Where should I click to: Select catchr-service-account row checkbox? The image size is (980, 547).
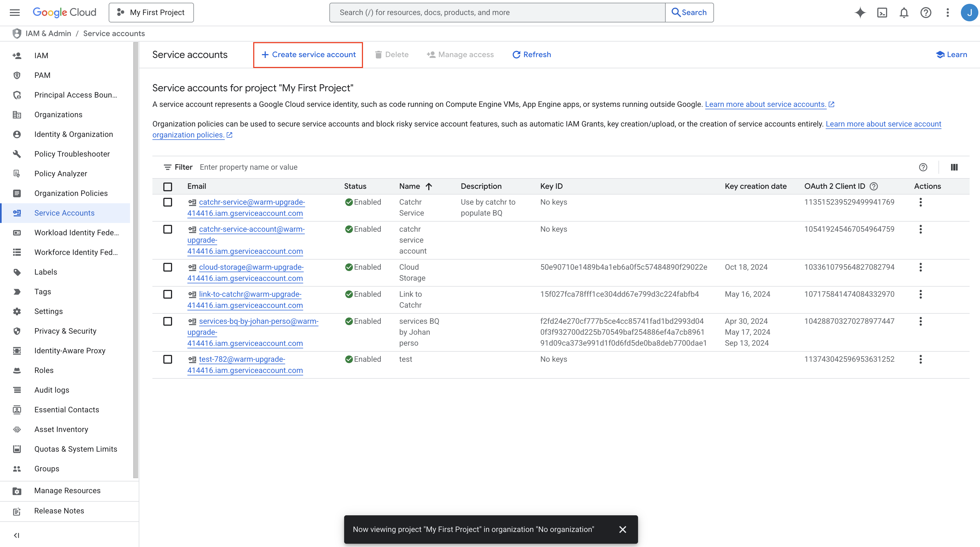click(x=167, y=229)
